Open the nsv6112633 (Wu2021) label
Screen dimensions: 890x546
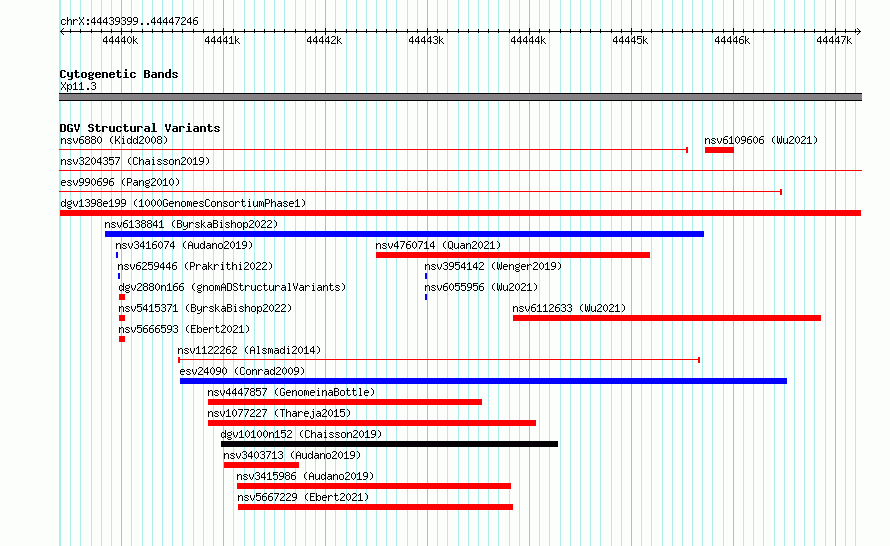(x=569, y=308)
